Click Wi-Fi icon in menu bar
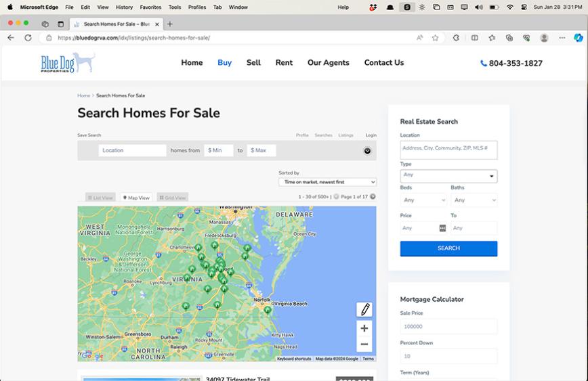This screenshot has width=588, height=381. coord(509,7)
